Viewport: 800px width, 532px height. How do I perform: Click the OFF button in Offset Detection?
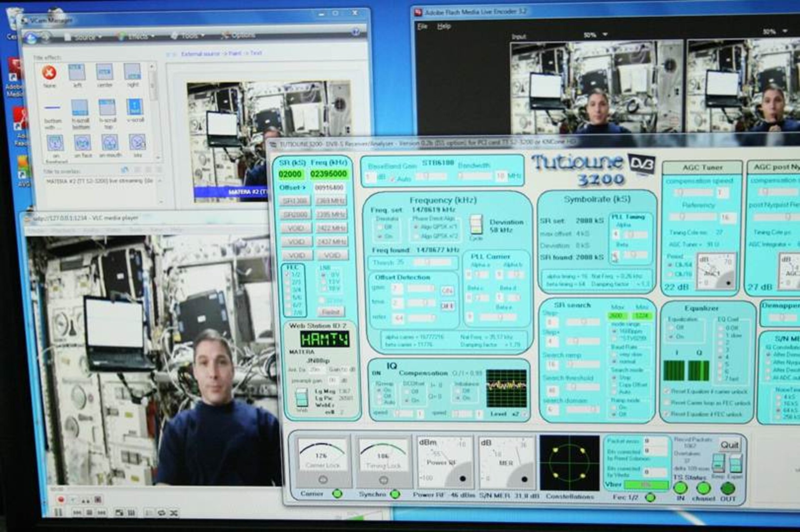[447, 306]
